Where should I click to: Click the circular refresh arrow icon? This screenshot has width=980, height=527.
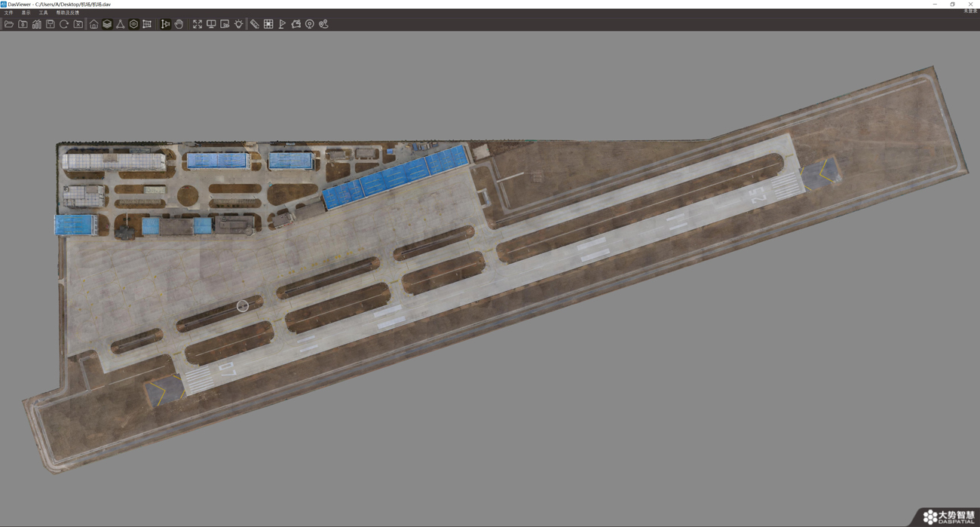click(x=64, y=24)
